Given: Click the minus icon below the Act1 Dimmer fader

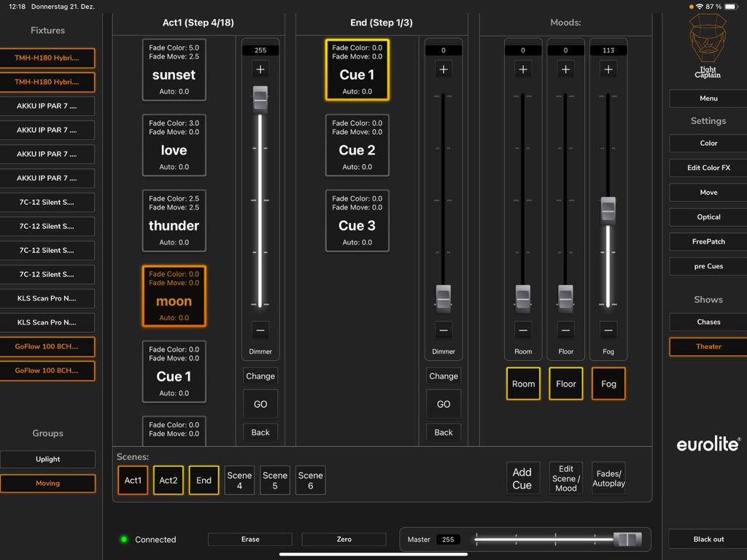Looking at the screenshot, I should pos(260,330).
